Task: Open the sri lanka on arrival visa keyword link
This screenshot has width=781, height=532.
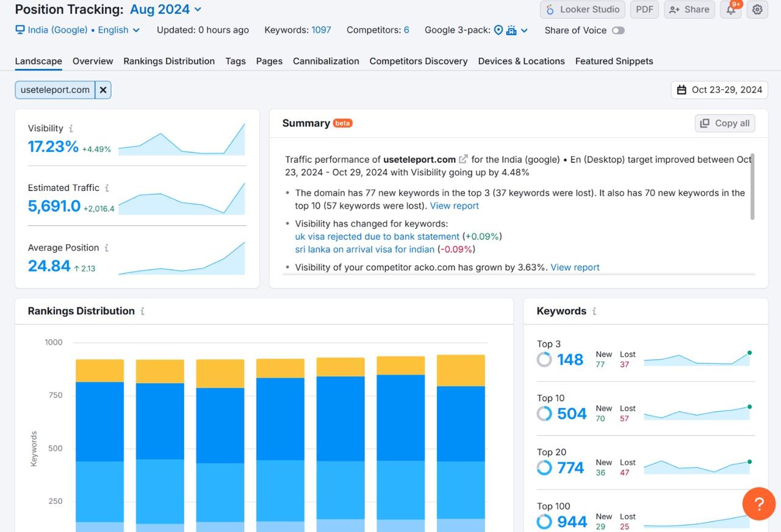Action: pyautogui.click(x=364, y=250)
